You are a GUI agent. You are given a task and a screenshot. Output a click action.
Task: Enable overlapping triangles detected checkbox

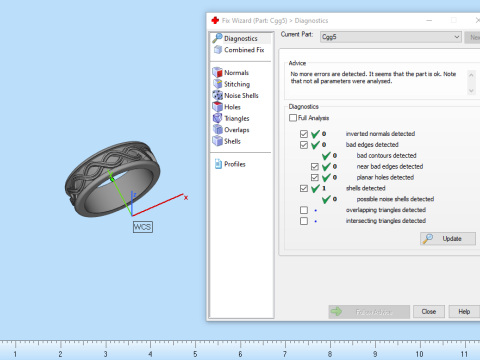coord(304,210)
